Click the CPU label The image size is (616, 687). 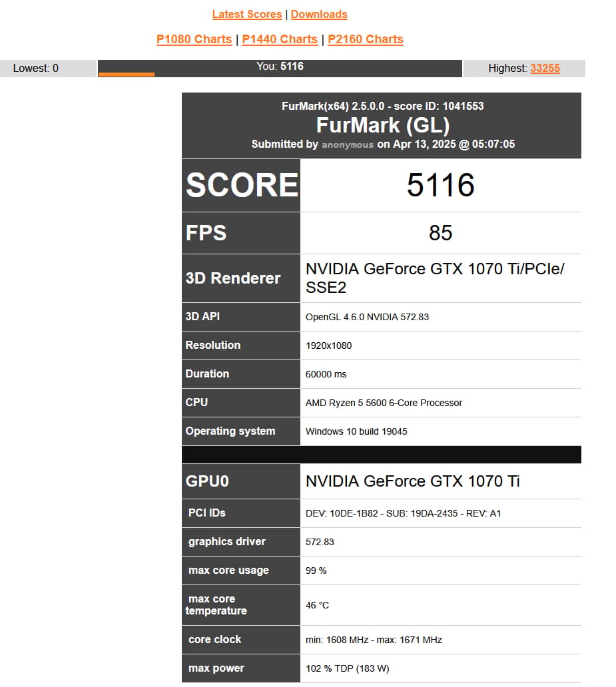coord(196,402)
